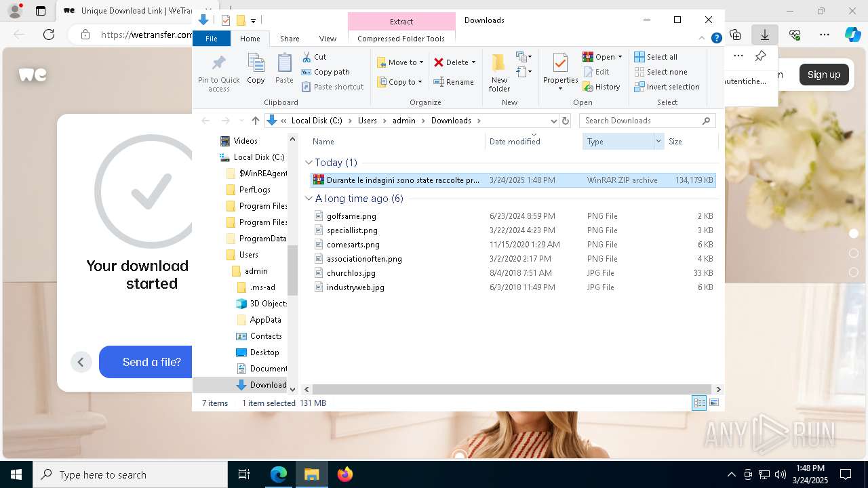Select the Durante le indagini ZIP file
The image size is (868, 488).
pos(513,180)
